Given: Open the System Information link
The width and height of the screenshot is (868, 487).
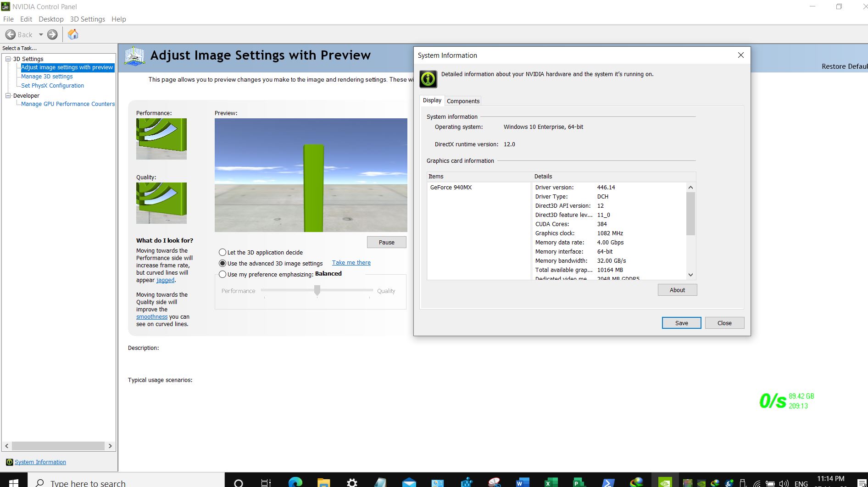Looking at the screenshot, I should (40, 462).
